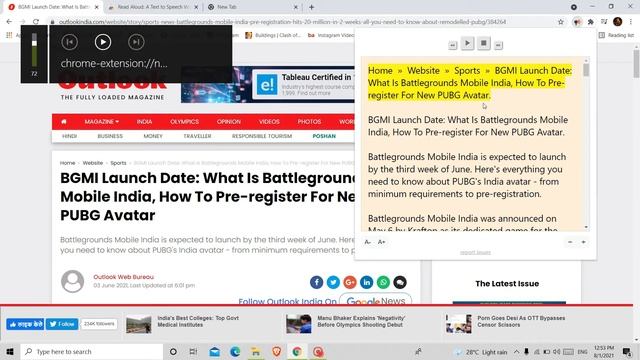Open MONEY sub-navigation link
Viewport: 640px width, 360px height.
[x=153, y=136]
